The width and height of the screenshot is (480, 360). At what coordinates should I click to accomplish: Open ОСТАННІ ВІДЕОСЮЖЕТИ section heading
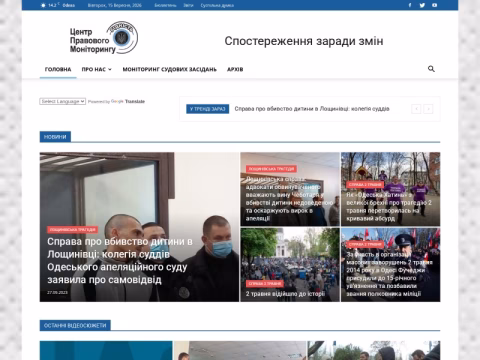point(75,325)
